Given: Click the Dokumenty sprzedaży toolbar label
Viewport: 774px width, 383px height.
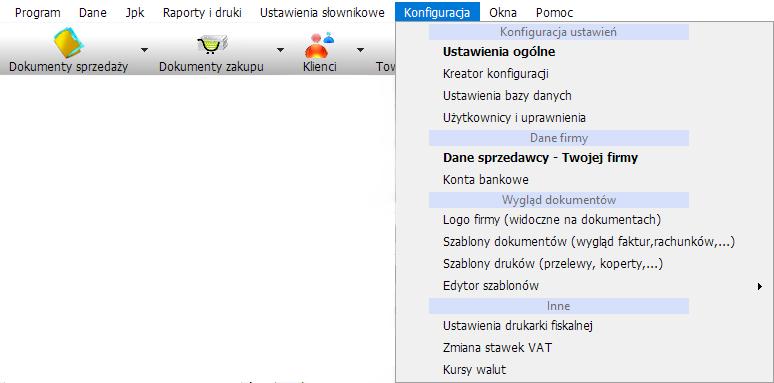Looking at the screenshot, I should click(69, 67).
